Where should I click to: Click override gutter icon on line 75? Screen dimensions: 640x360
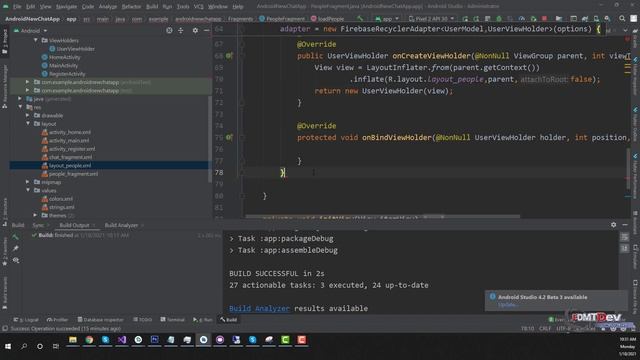pyautogui.click(x=229, y=138)
